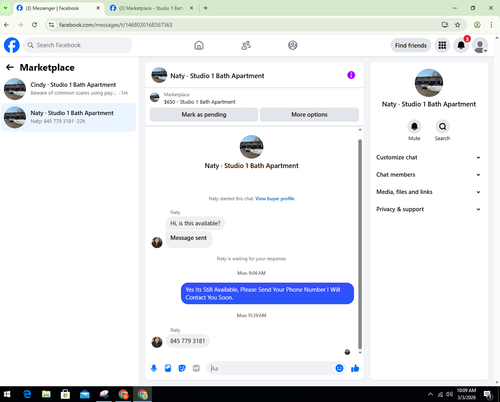500x402 pixels.
Task: Expand the Privacy & support section
Action: coord(429,209)
